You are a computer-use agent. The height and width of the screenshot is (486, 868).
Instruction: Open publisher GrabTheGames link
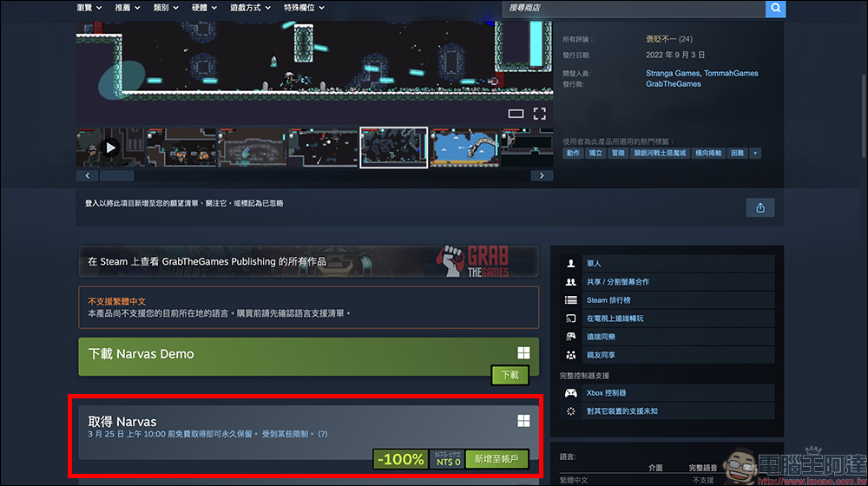[674, 83]
